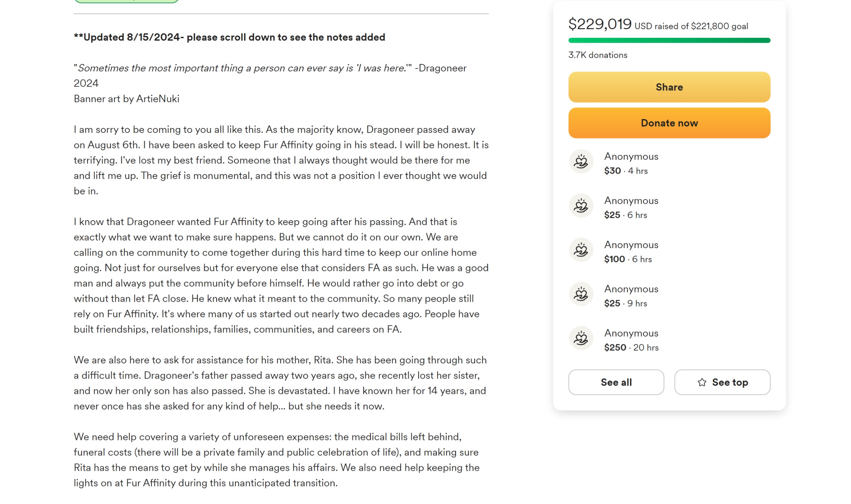Screen dimensions: 851x504
Task: Click the Share button
Action: point(669,87)
